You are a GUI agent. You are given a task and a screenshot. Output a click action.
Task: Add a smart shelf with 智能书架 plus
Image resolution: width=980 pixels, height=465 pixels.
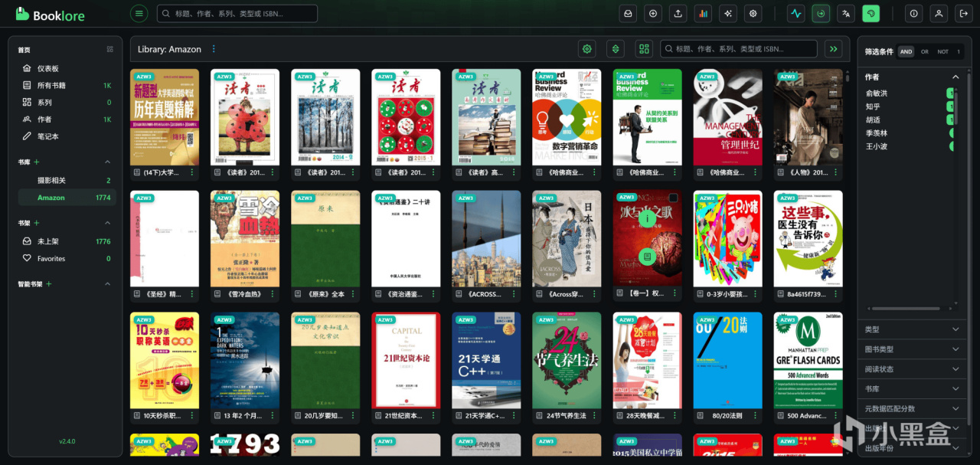pyautogui.click(x=49, y=284)
